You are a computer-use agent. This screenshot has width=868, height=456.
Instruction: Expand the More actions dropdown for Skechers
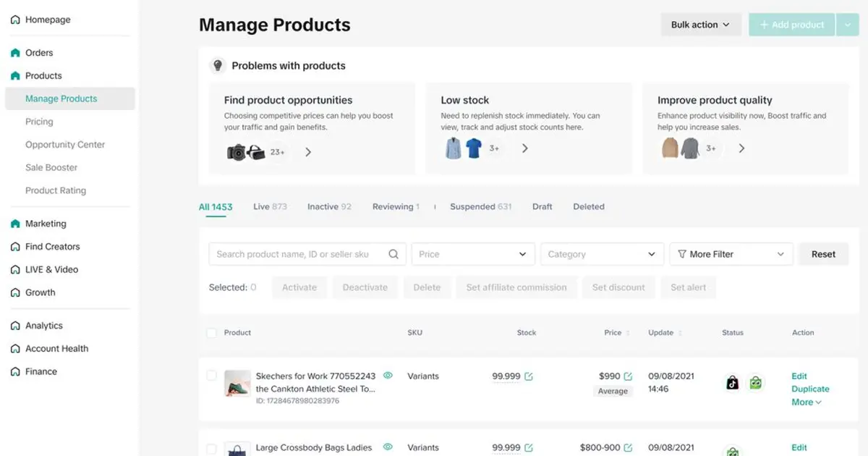tap(806, 402)
